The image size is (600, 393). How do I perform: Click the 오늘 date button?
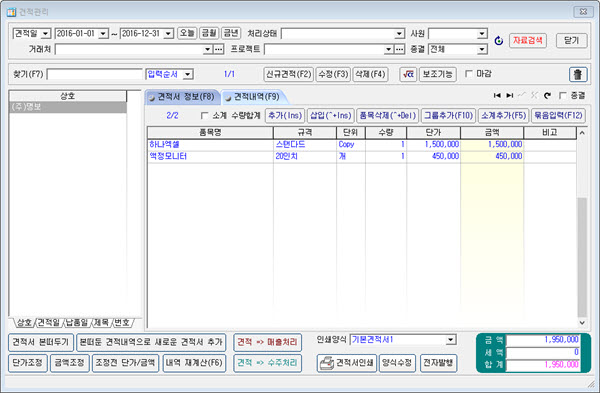point(187,33)
